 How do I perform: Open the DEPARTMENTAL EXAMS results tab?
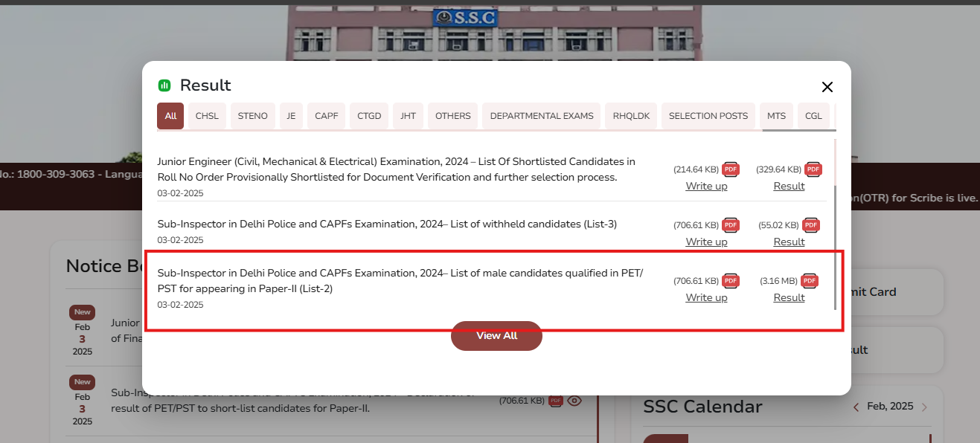point(541,115)
